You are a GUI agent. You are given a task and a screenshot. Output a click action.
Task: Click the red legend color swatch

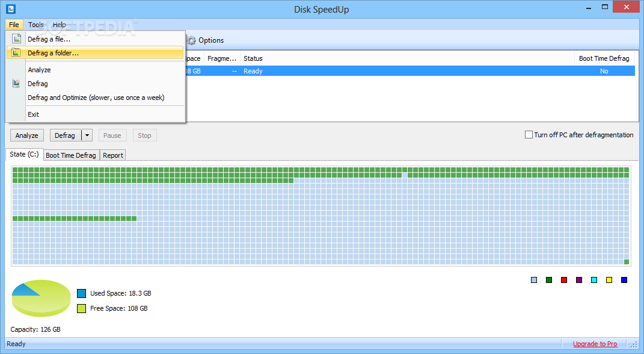564,280
